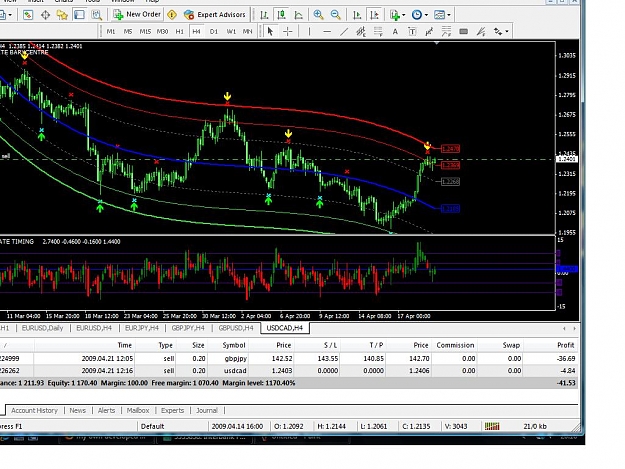The image size is (625, 469).
Task: Toggle the Navigator panel star-folder icon
Action: (62, 15)
